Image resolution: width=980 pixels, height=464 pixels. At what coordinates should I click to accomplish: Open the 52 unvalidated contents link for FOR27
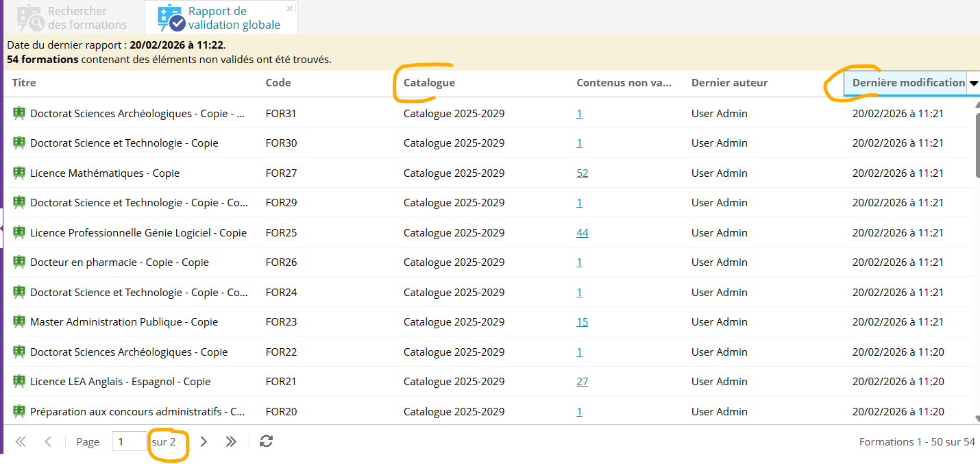point(582,173)
